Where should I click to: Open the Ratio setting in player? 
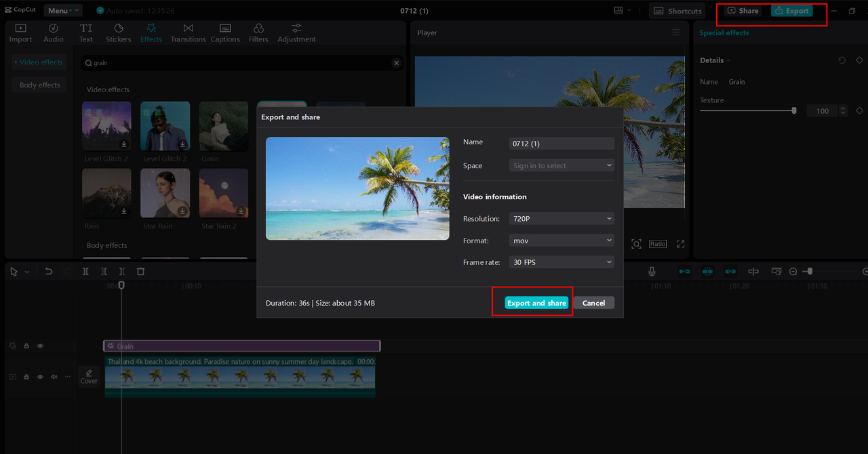pos(658,244)
